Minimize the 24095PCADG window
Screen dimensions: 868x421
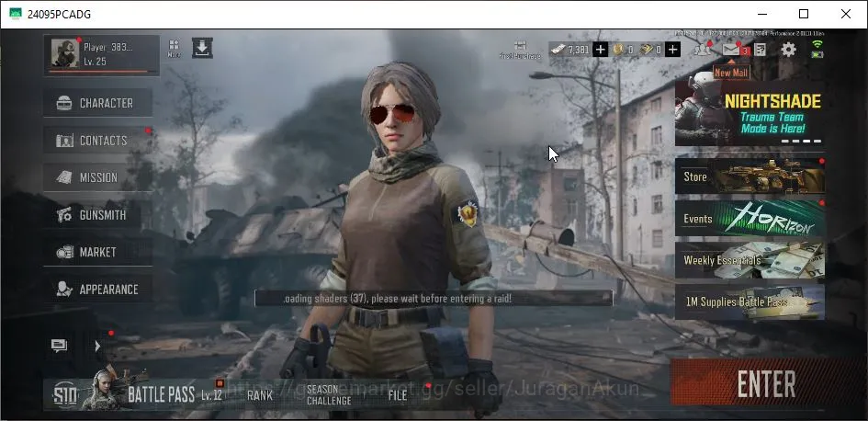pyautogui.click(x=761, y=14)
